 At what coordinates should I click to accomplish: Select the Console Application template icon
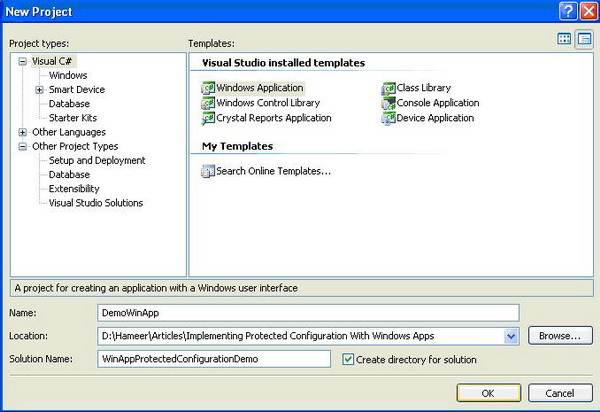tap(388, 103)
